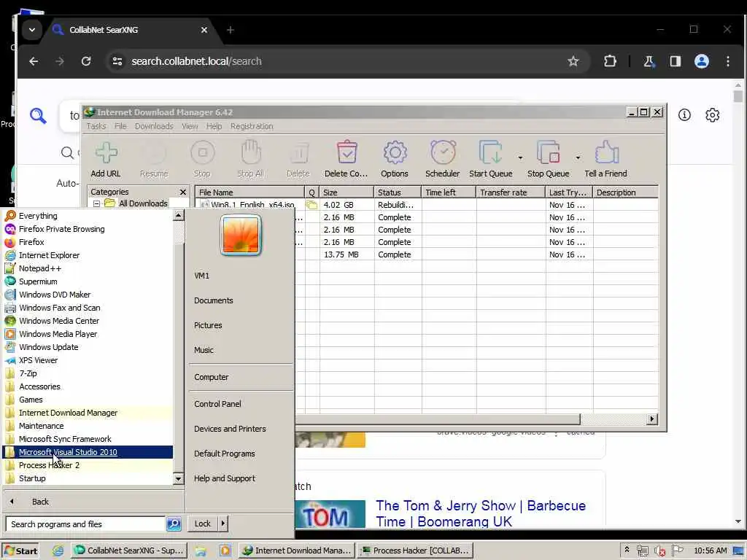The image size is (747, 560).
Task: Open the Options gear in IDM toolbar
Action: point(395,159)
